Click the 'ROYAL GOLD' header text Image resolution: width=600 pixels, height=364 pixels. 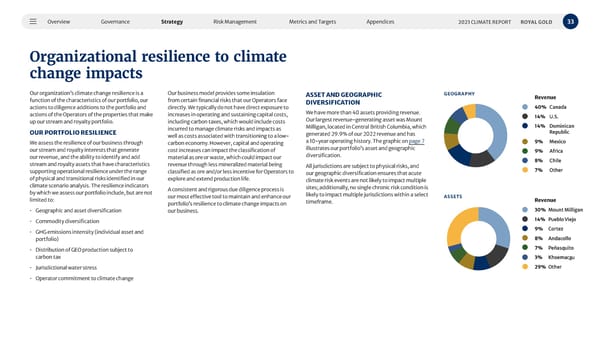click(536, 22)
